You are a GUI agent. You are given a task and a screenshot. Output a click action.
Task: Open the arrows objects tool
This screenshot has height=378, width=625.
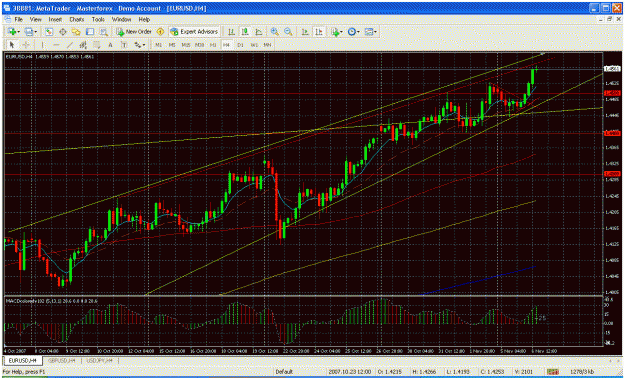click(138, 45)
